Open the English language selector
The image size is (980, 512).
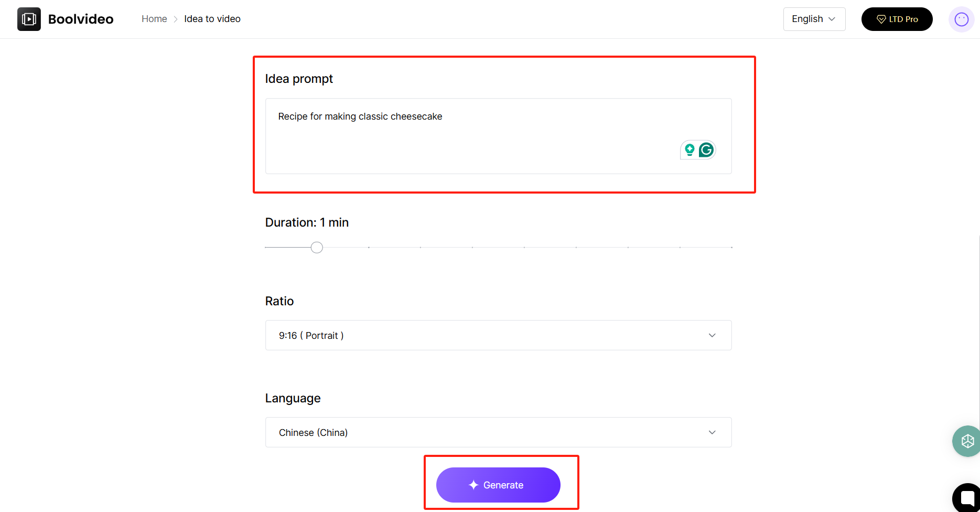[814, 19]
